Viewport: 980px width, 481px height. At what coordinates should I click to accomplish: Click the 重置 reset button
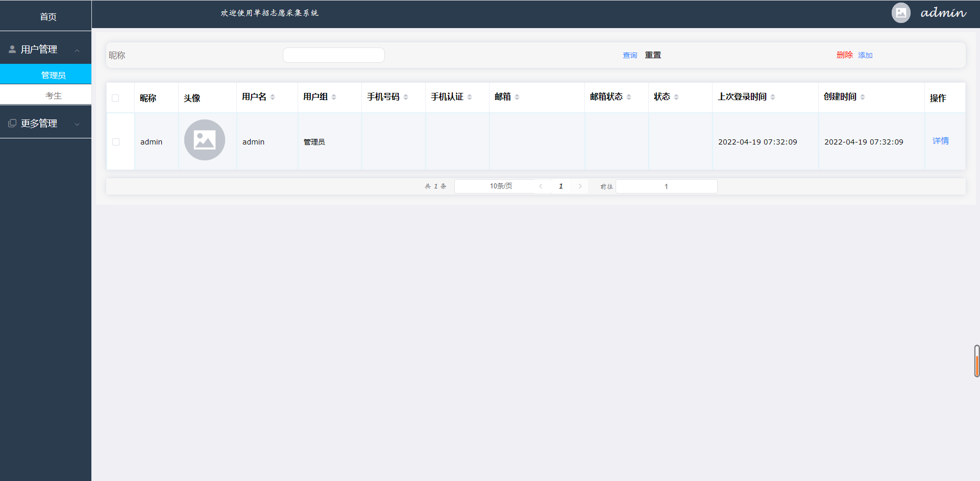coord(653,55)
